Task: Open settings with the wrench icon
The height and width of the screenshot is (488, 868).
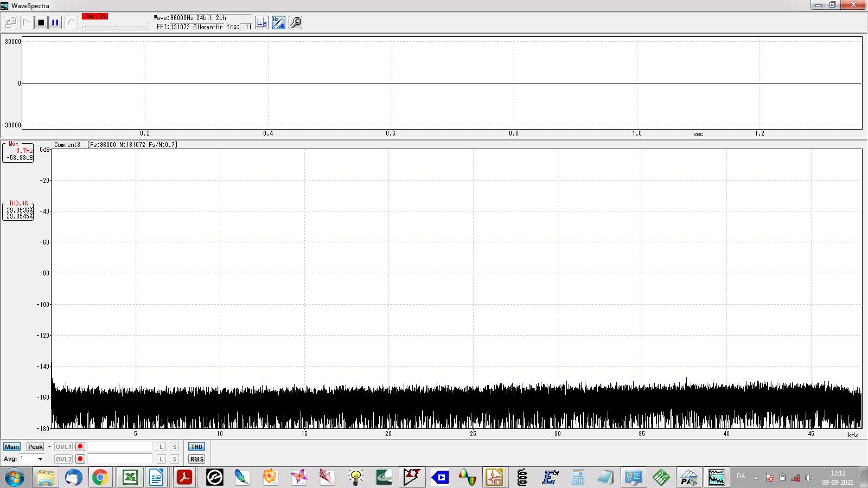Action: [x=295, y=23]
